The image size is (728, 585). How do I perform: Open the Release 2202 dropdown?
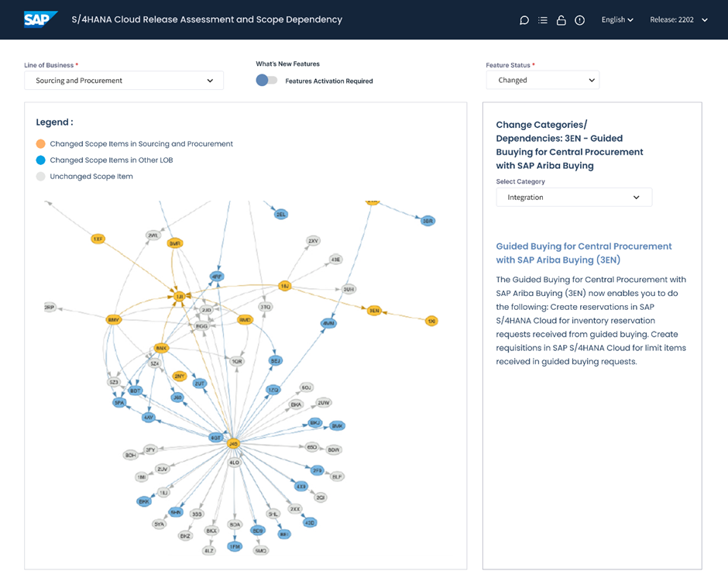coord(678,19)
